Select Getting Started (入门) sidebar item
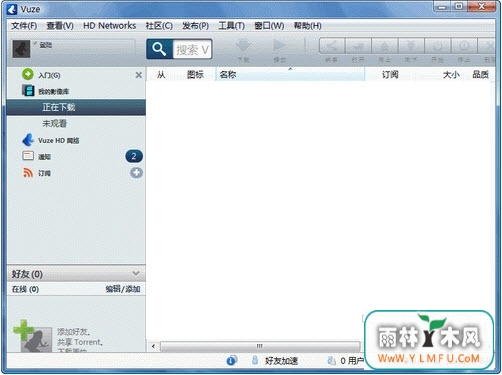This screenshot has width=502, height=375. pyautogui.click(x=49, y=75)
